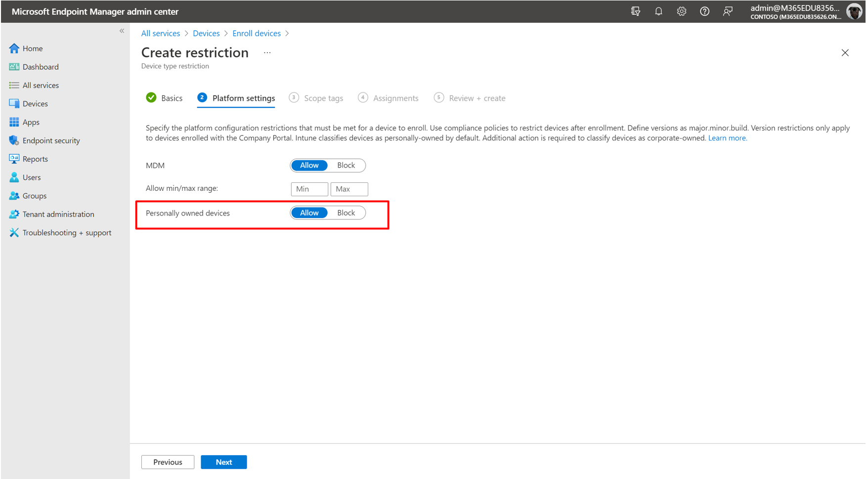Open the notifications bell icon

coord(658,11)
